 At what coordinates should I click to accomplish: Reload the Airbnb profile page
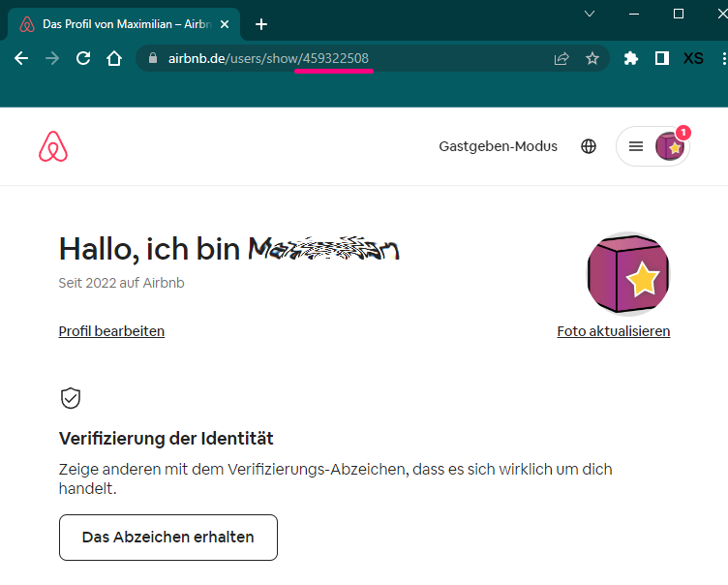click(83, 58)
